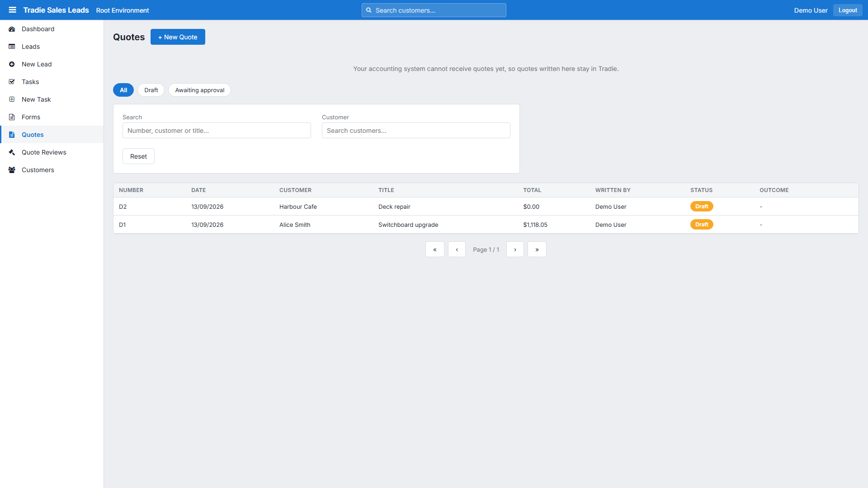Click the Deck repair title
The image size is (868, 488).
tap(394, 206)
